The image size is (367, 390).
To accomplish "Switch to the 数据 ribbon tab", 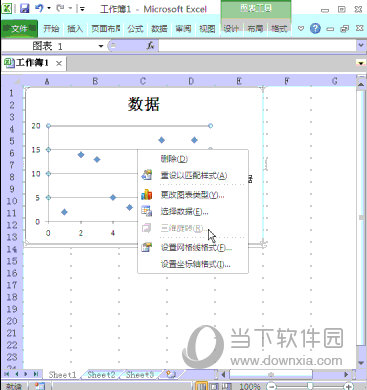I will click(x=159, y=29).
